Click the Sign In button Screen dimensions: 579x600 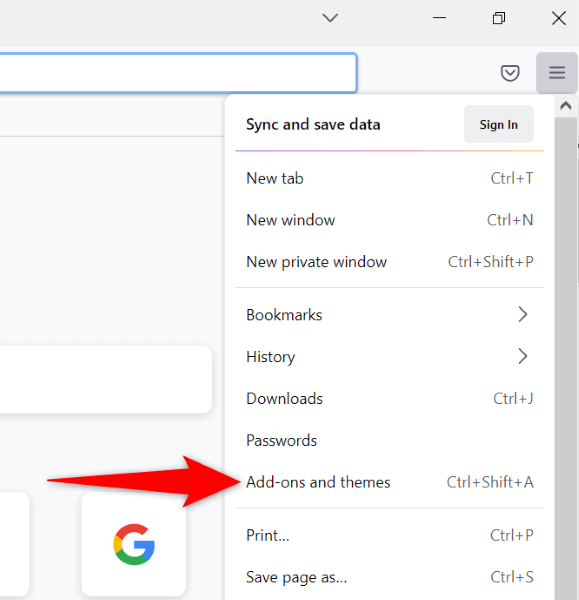coord(499,124)
